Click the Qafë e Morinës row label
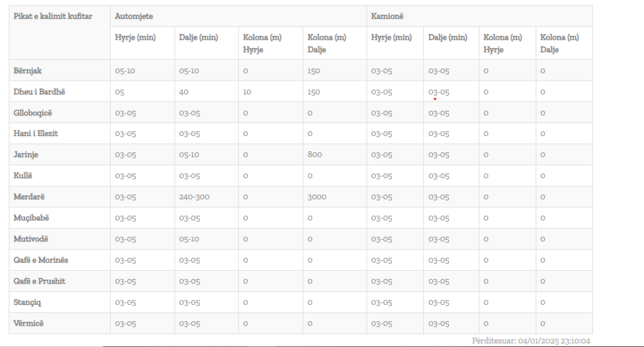Viewport: 644px width, 347px height. pos(41,260)
